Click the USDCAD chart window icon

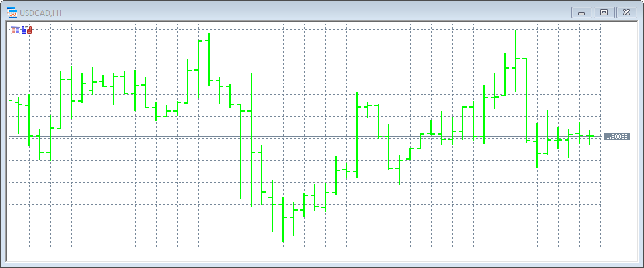12,13
